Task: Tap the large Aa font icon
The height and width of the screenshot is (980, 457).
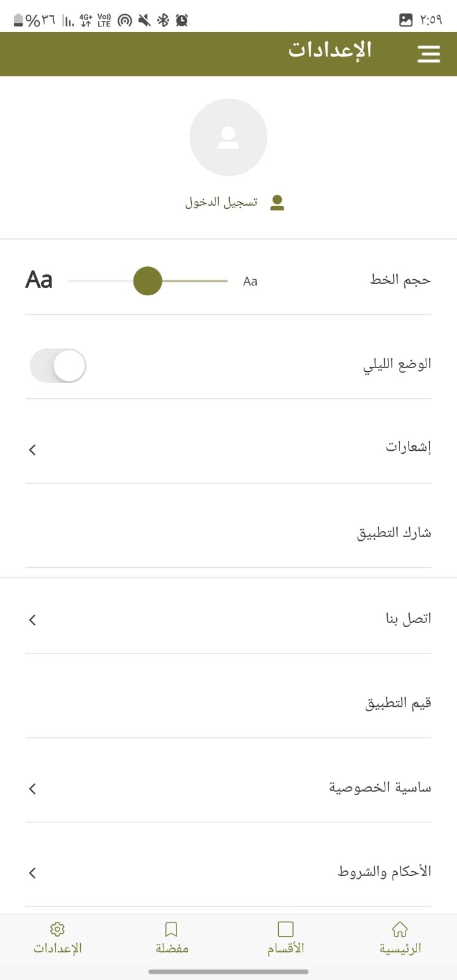Action: click(x=39, y=280)
